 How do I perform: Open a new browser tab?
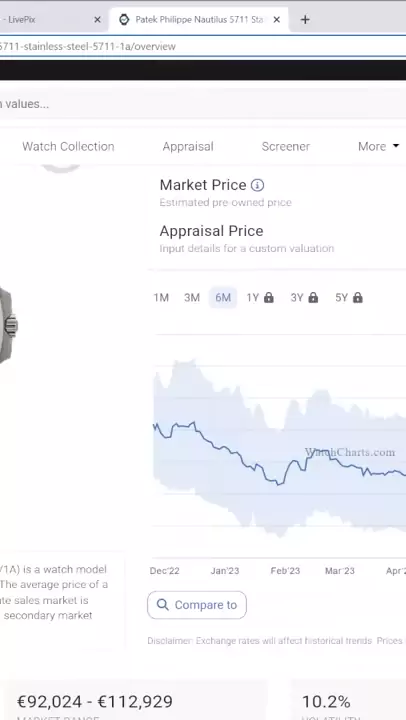point(305,19)
